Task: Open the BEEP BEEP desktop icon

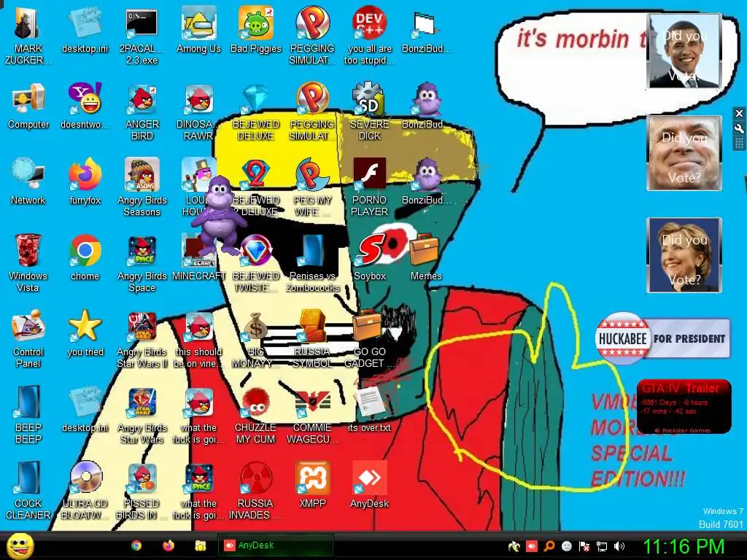Action: pyautogui.click(x=28, y=414)
